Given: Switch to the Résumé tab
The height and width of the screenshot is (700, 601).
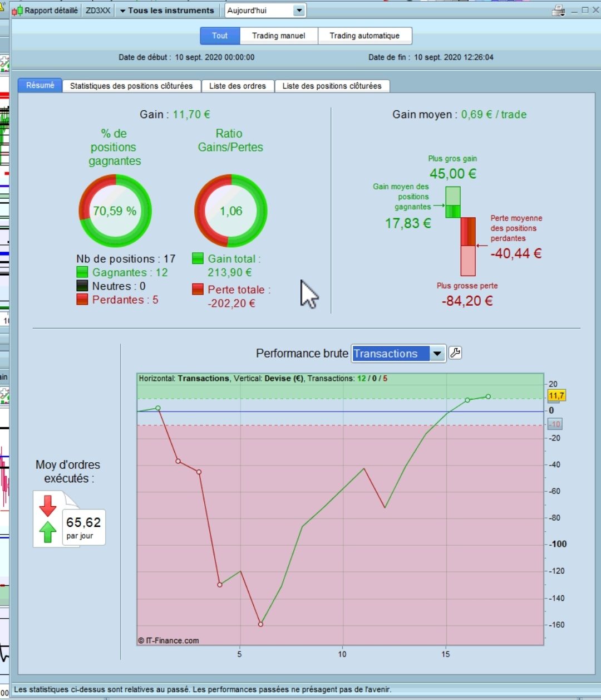Looking at the screenshot, I should point(40,85).
